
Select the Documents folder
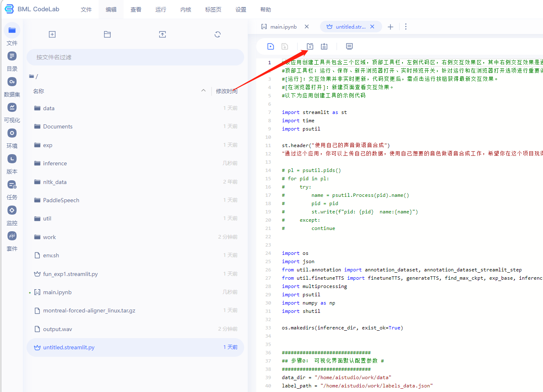click(135, 126)
